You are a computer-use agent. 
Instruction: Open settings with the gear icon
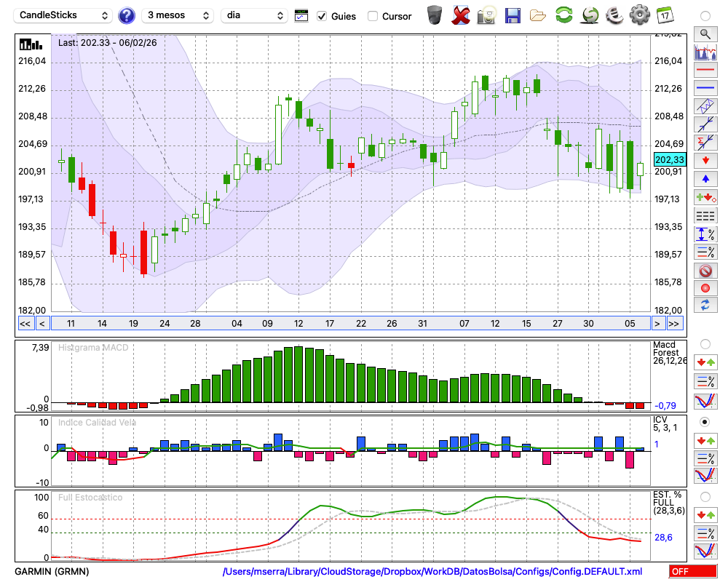pos(639,15)
